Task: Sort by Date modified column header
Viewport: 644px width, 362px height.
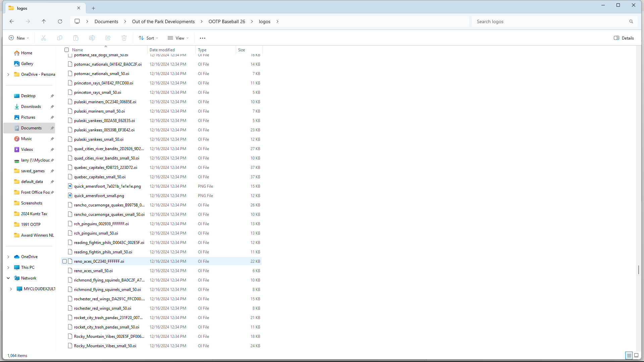Action: click(x=162, y=50)
